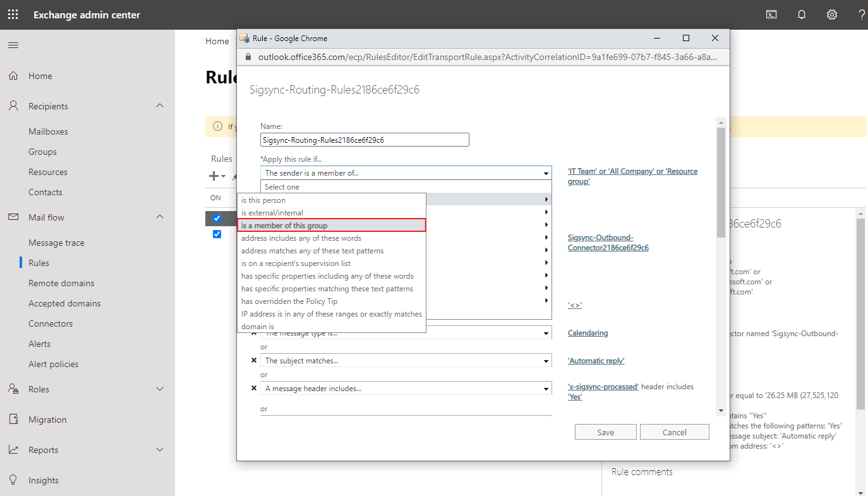Collapse navigation with hamburger menu icon
This screenshot has width=868, height=496.
coord(13,45)
